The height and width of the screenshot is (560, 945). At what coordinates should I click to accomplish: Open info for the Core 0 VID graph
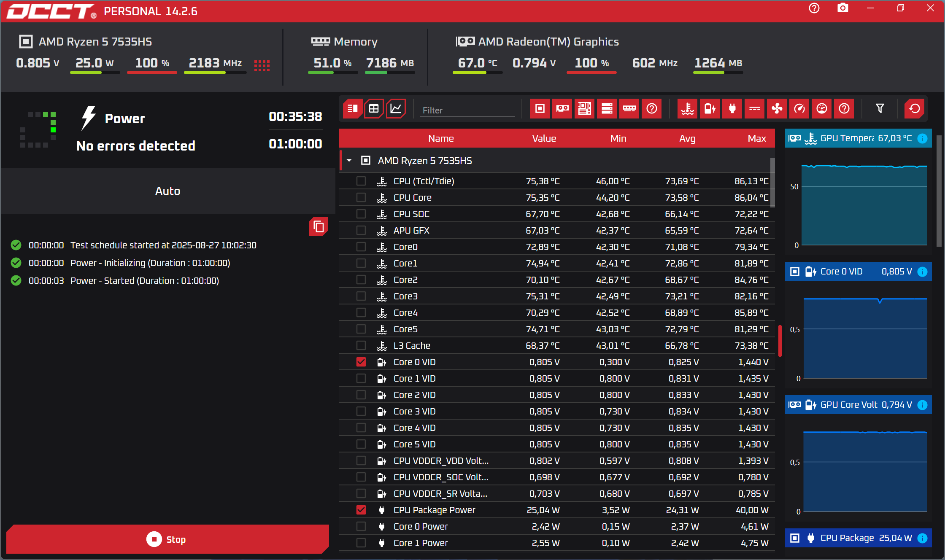pyautogui.click(x=923, y=272)
